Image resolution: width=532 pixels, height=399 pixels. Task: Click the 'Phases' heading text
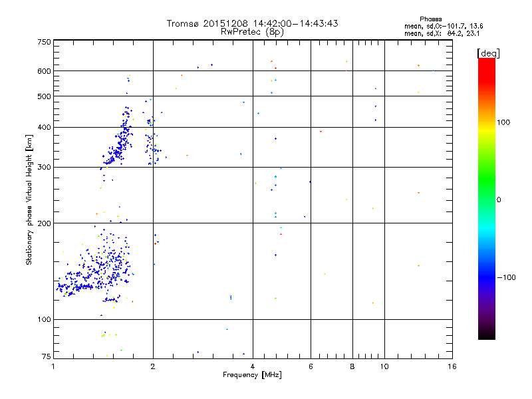coord(430,19)
